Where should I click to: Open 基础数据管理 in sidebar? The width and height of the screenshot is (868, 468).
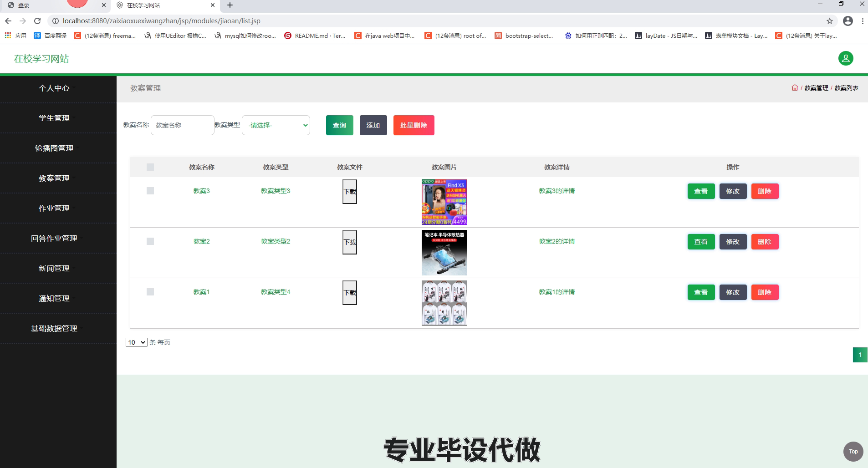click(54, 329)
